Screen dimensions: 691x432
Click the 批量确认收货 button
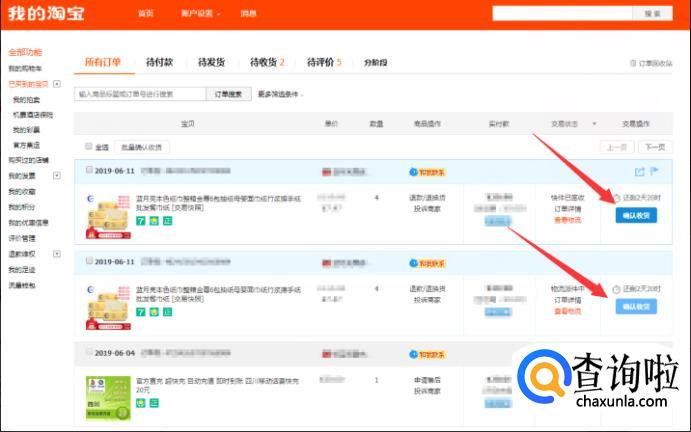(141, 147)
